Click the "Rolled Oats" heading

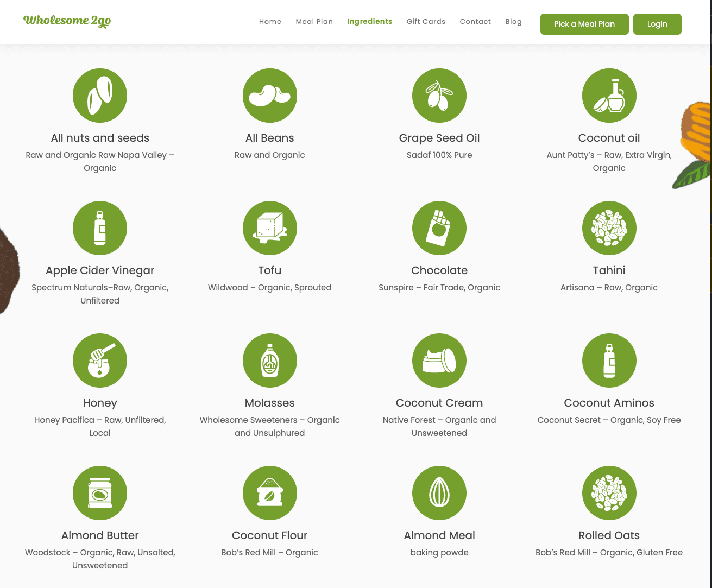click(x=609, y=535)
